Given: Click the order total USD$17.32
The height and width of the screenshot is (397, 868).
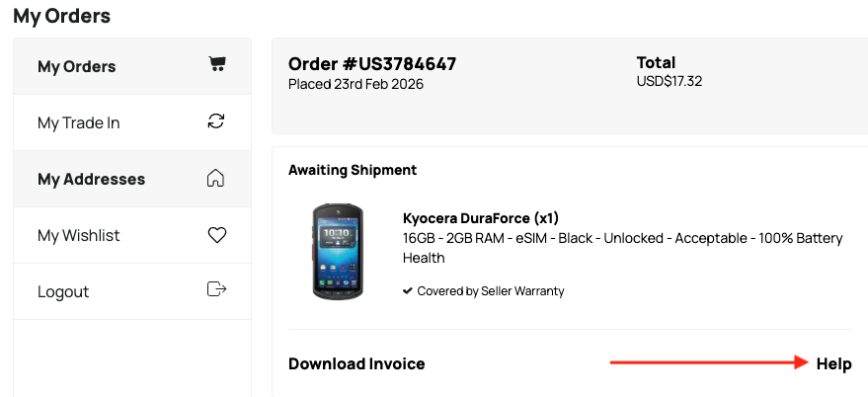Looking at the screenshot, I should 670,82.
